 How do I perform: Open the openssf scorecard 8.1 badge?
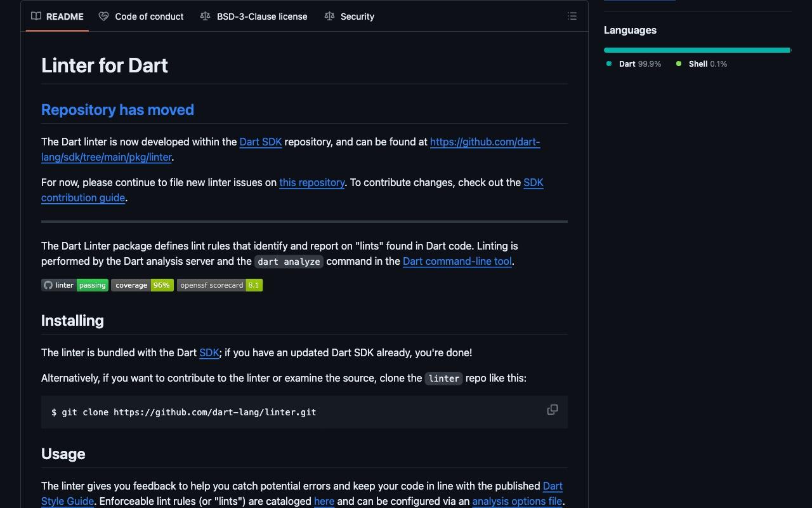pyautogui.click(x=220, y=285)
